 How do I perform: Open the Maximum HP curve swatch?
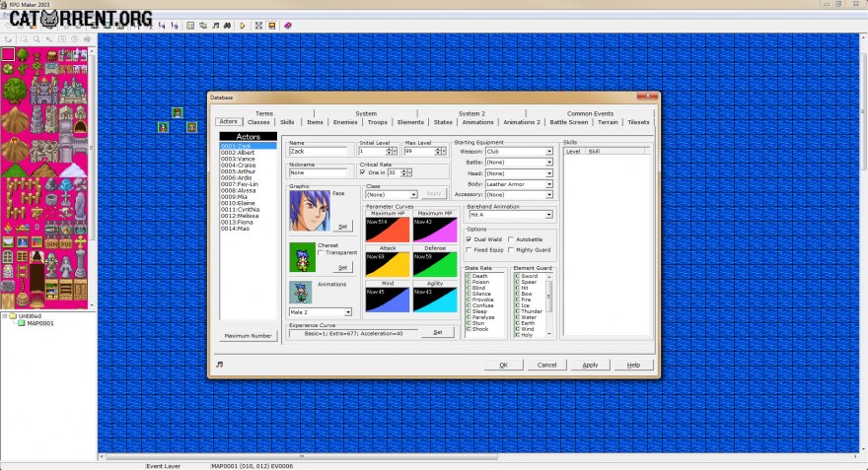[388, 230]
